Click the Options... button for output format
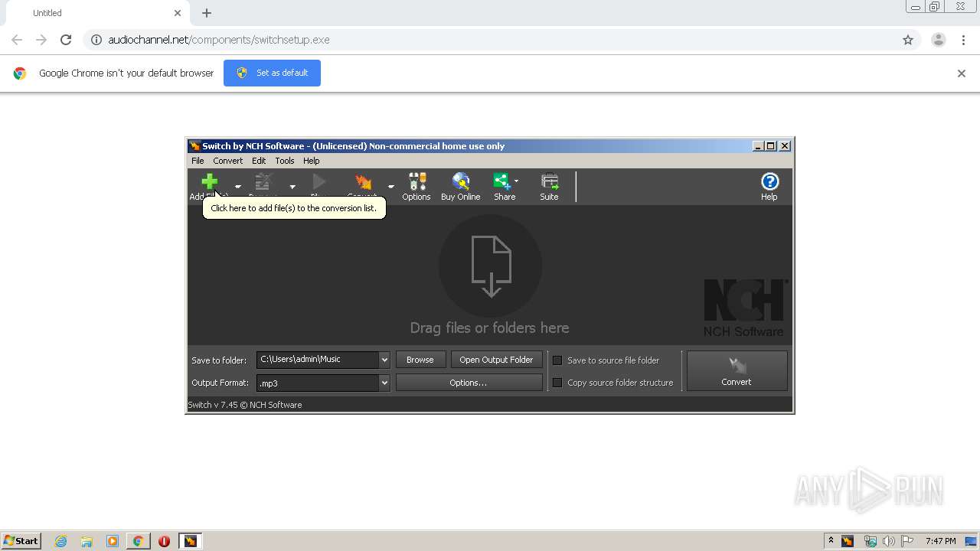This screenshot has width=980, height=551. [x=469, y=383]
